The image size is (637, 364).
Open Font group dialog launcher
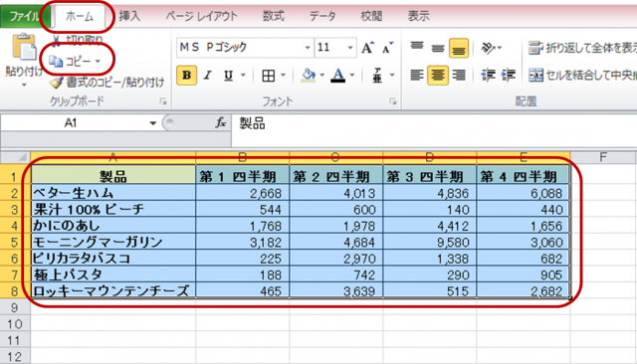pyautogui.click(x=393, y=101)
